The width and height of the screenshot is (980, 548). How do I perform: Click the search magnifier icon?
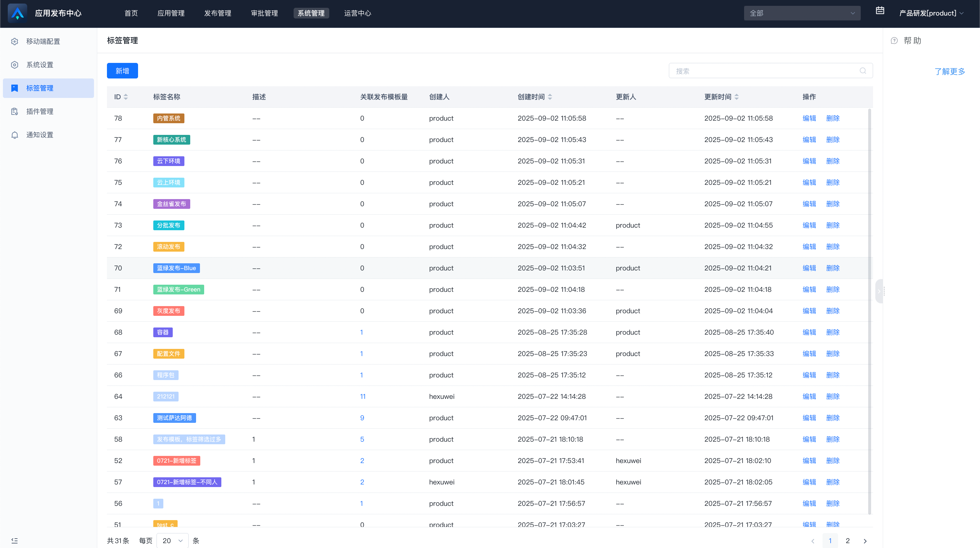pos(863,71)
